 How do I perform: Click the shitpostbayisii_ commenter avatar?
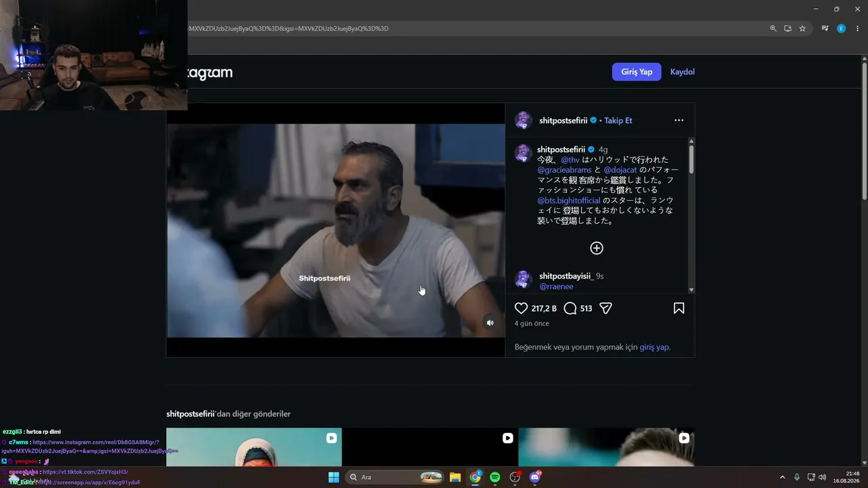(x=523, y=279)
